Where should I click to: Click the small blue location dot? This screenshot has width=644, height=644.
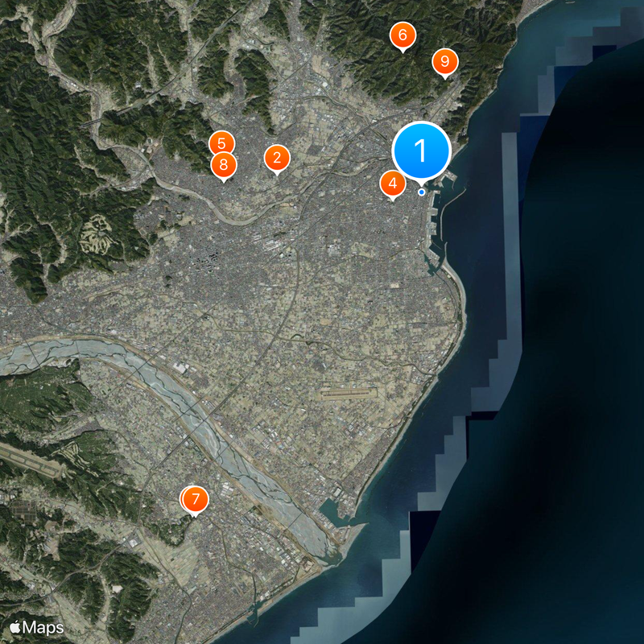click(421, 192)
